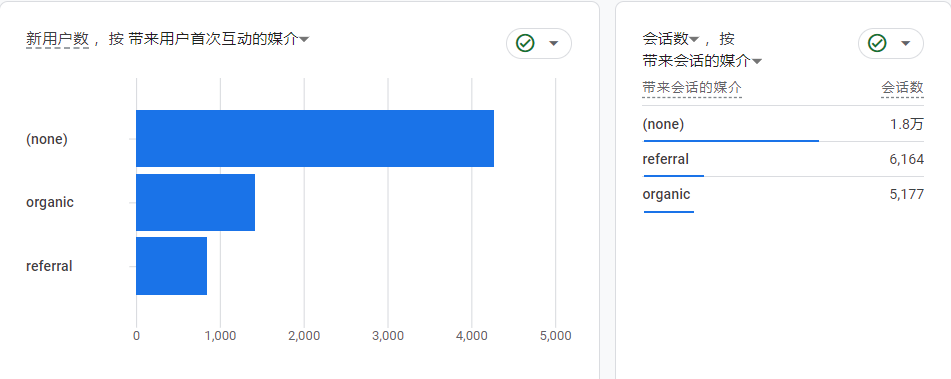Click the organic axis label in bar chart

tap(50, 203)
